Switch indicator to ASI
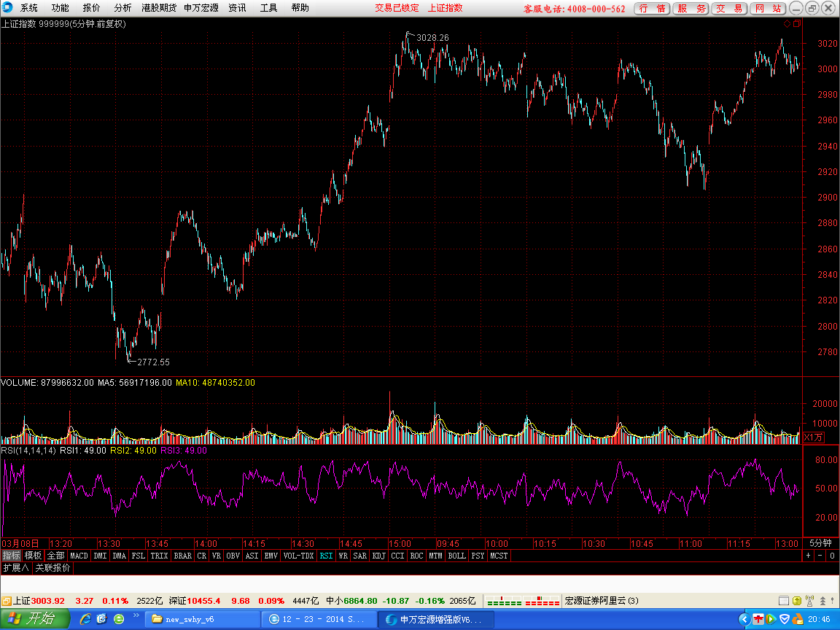This screenshot has height=630, width=840. tap(252, 556)
